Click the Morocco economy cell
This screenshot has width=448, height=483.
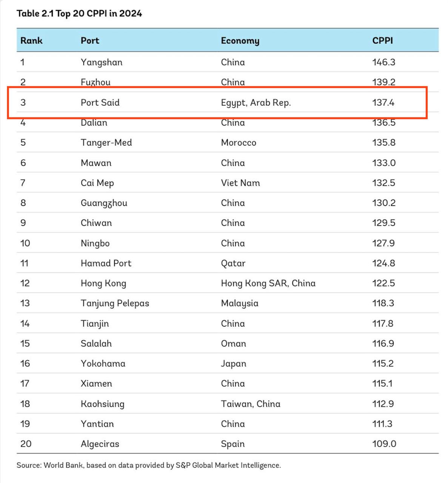click(239, 143)
